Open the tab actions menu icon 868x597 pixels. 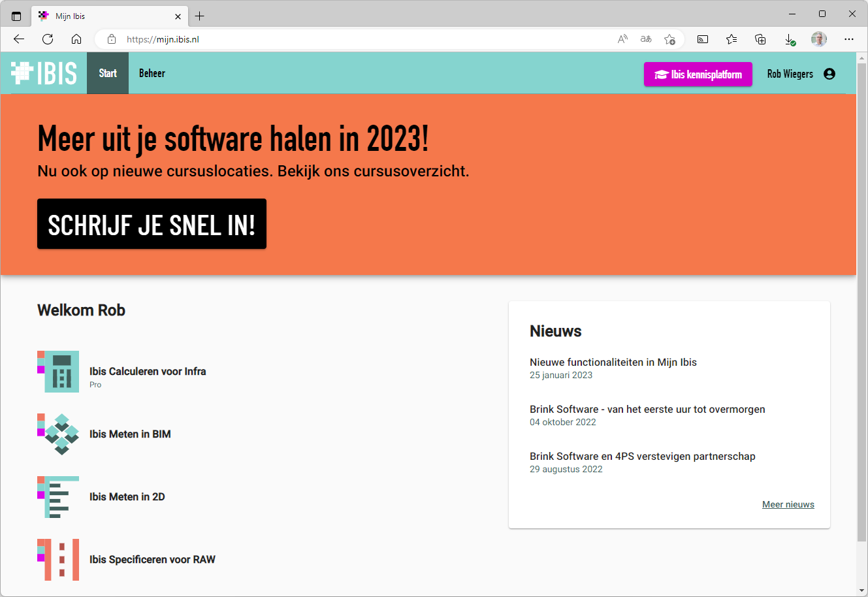pyautogui.click(x=16, y=16)
